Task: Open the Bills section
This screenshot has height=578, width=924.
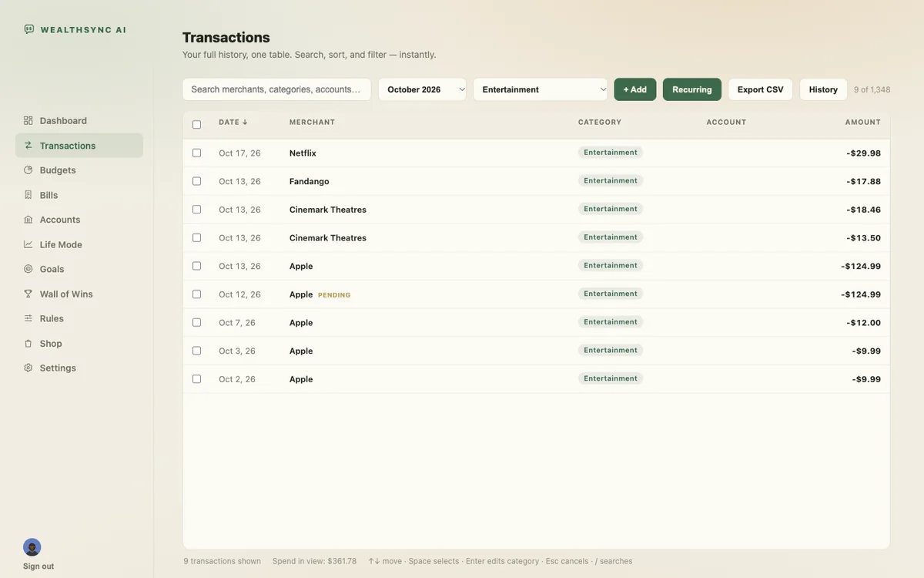Action: 79,195
